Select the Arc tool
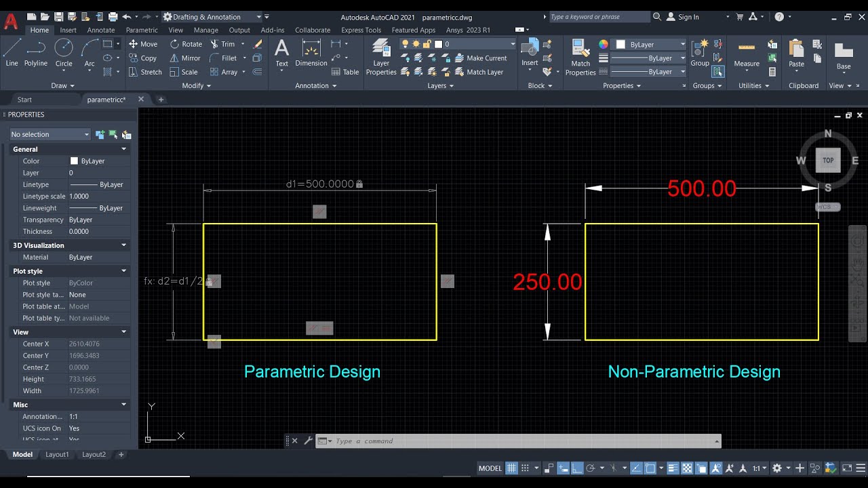The height and width of the screenshot is (488, 868). (x=89, y=52)
